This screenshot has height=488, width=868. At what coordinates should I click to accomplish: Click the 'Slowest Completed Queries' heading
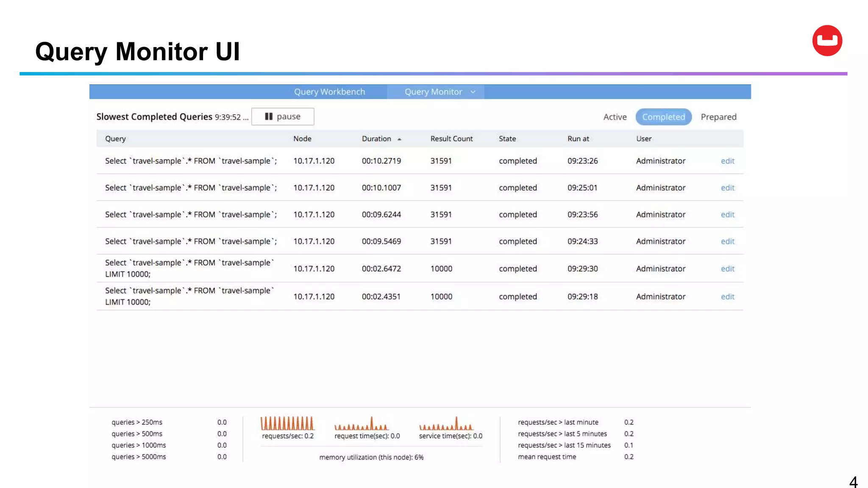(154, 117)
